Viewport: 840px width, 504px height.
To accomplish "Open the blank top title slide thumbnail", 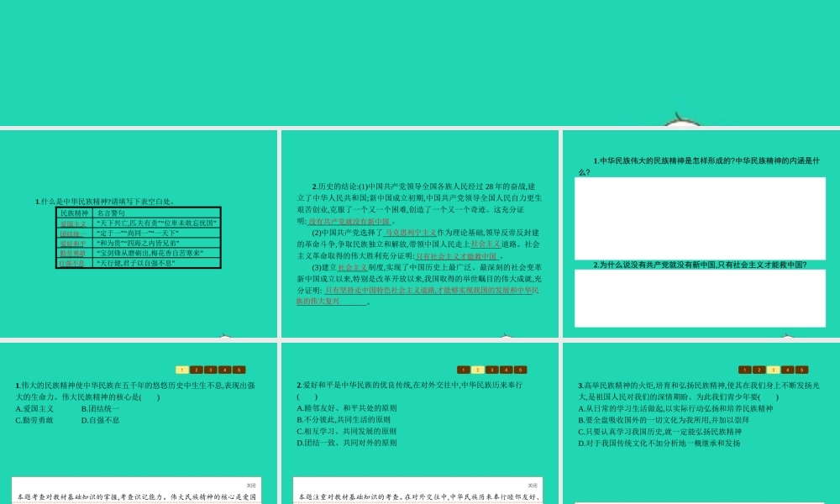I will 420,63.
